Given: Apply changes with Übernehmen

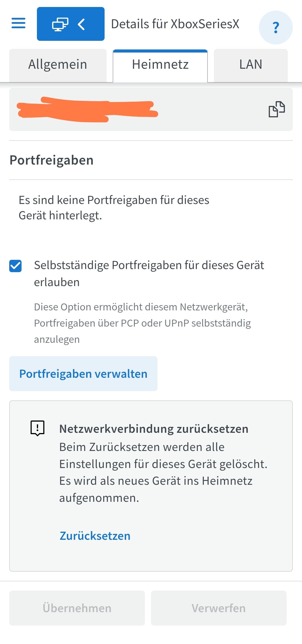Looking at the screenshot, I should click(77, 608).
